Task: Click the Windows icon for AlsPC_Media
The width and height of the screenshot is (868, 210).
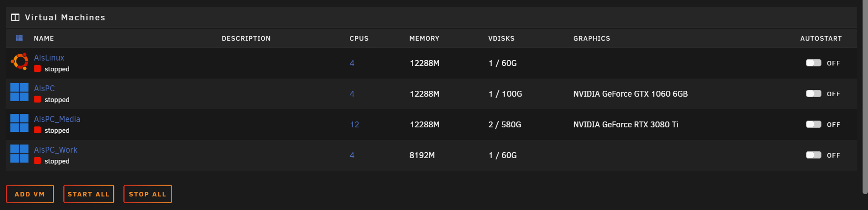Action: point(19,123)
